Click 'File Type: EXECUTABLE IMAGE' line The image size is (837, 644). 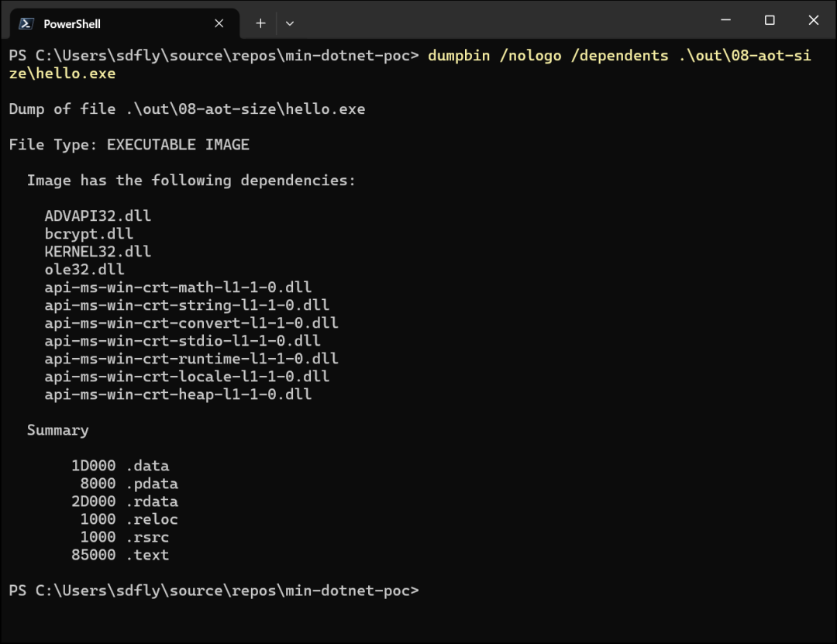click(x=129, y=145)
